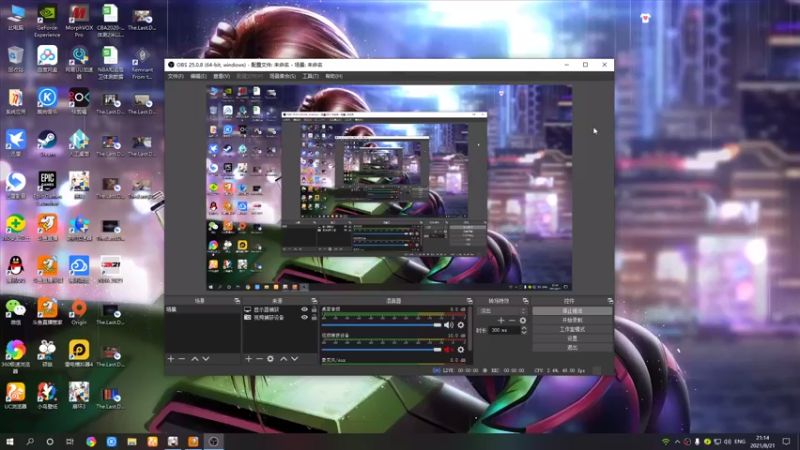The image size is (800, 450).
Task: Add a new scene with plus icon
Action: pyautogui.click(x=171, y=359)
